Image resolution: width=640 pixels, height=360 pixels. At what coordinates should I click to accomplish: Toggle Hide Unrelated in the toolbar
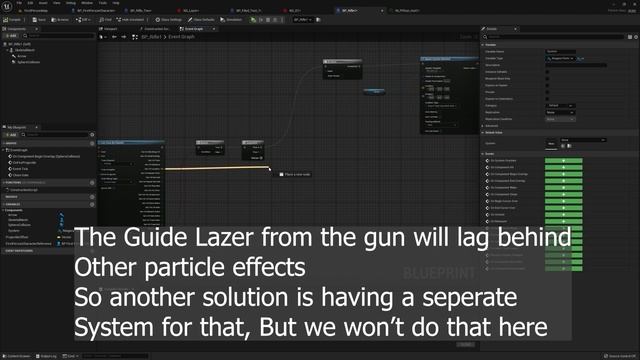tap(130, 20)
